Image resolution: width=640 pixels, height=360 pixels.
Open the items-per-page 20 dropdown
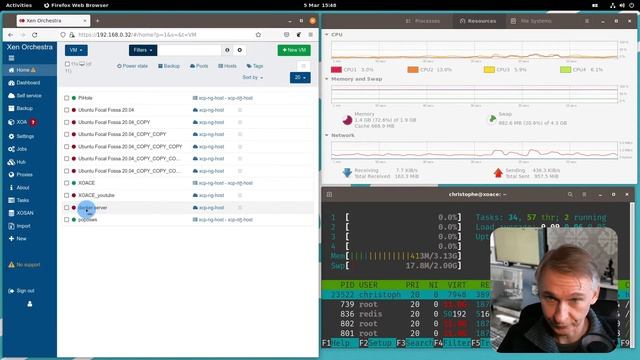[x=300, y=78]
